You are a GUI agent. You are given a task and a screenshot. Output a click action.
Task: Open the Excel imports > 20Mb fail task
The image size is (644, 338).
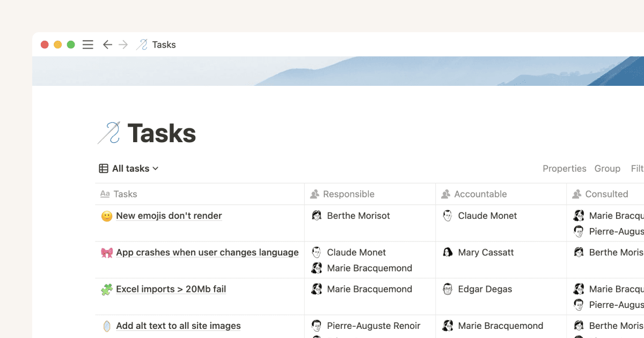click(171, 289)
